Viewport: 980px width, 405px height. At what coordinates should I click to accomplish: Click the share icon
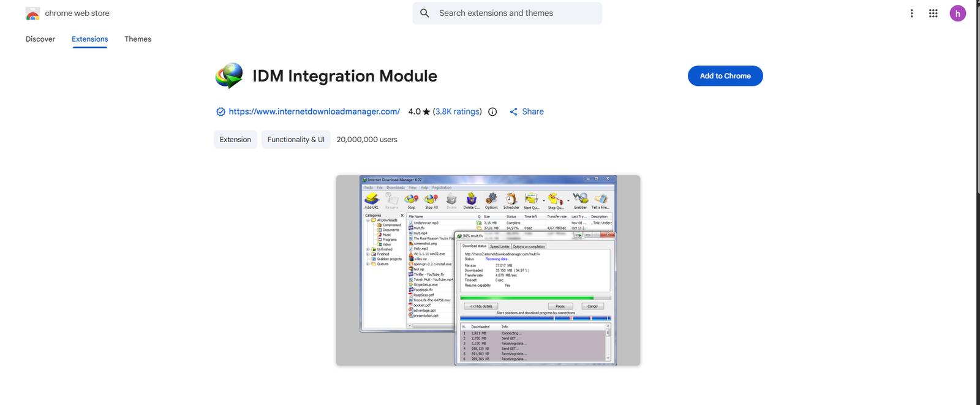[513, 112]
